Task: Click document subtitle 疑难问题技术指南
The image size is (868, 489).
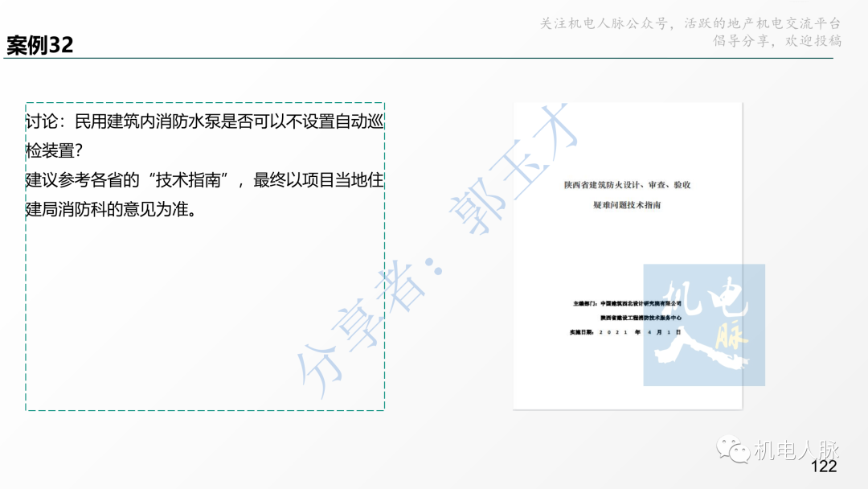Action: 627,205
